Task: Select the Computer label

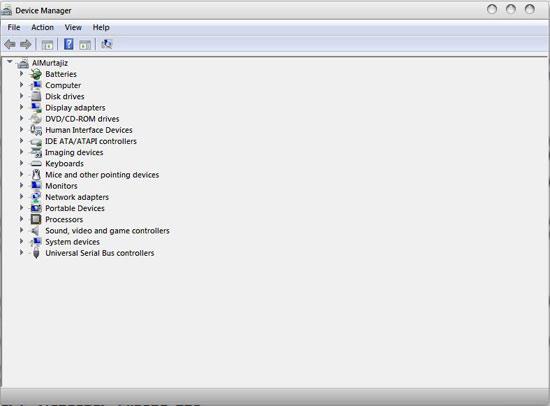Action: [63, 85]
